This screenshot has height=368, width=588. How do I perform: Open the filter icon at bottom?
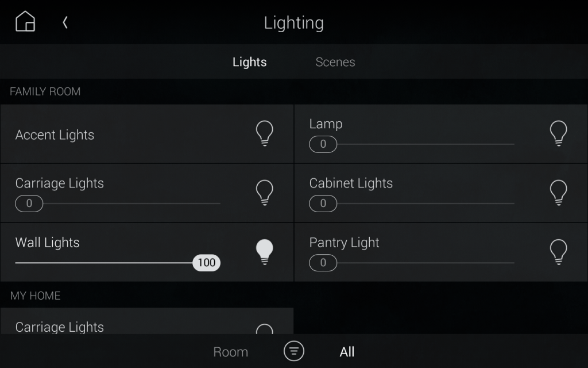[294, 351]
